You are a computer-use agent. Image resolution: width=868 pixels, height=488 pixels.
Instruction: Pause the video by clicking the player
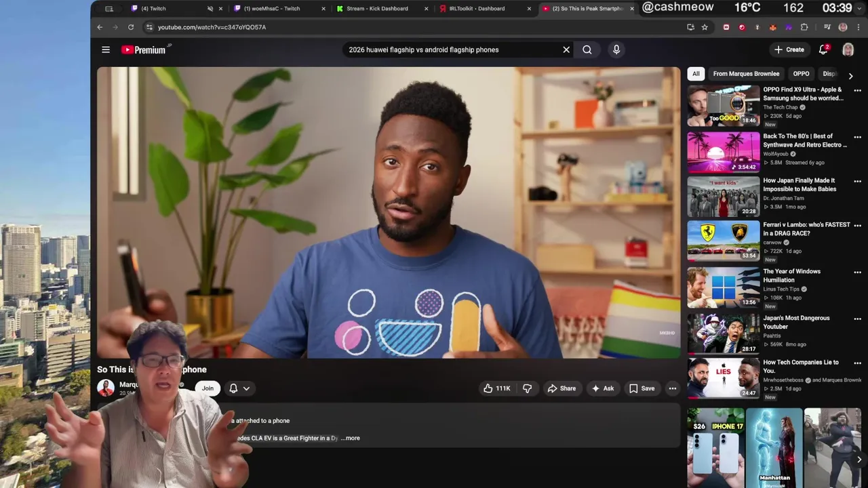pos(389,212)
